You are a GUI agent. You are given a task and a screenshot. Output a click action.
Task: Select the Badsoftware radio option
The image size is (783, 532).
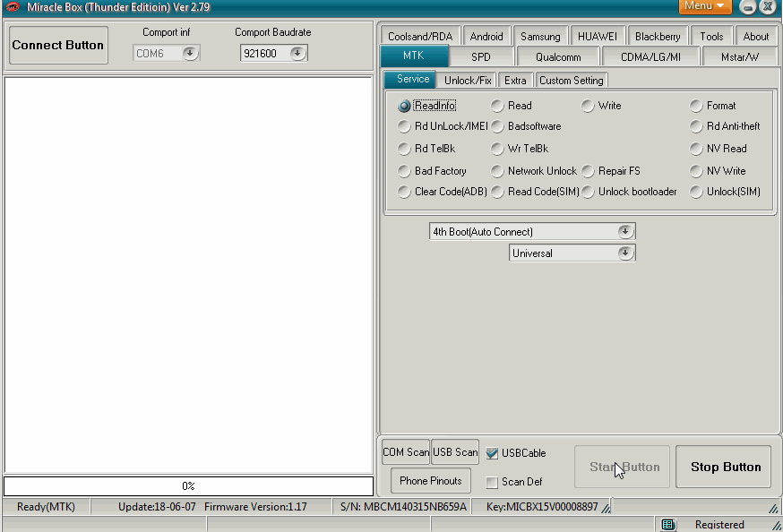[x=497, y=126]
